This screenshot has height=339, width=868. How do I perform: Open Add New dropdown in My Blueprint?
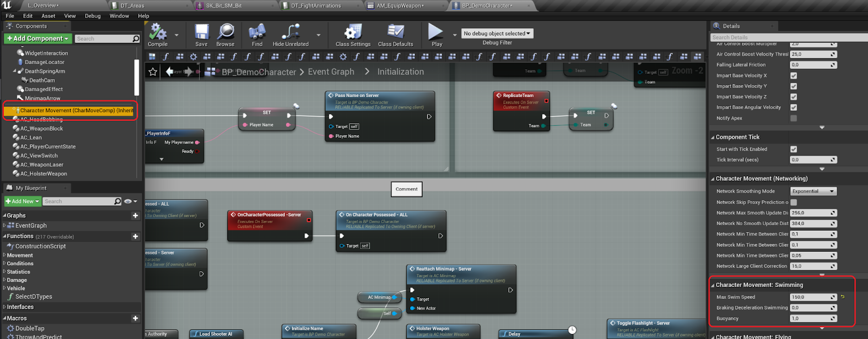coord(23,201)
